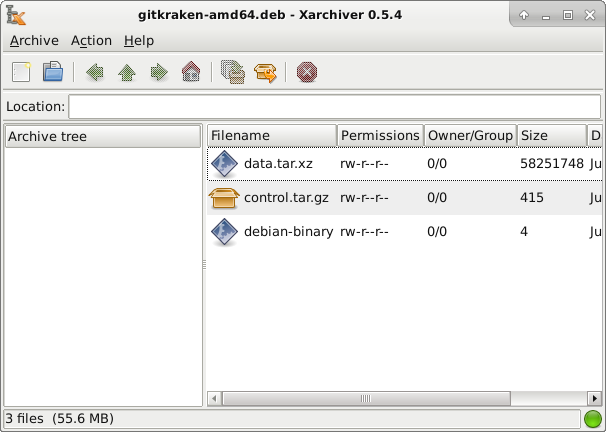Screen dimensions: 606x432
Task: Click the green status indicator light
Action: pos(593,419)
